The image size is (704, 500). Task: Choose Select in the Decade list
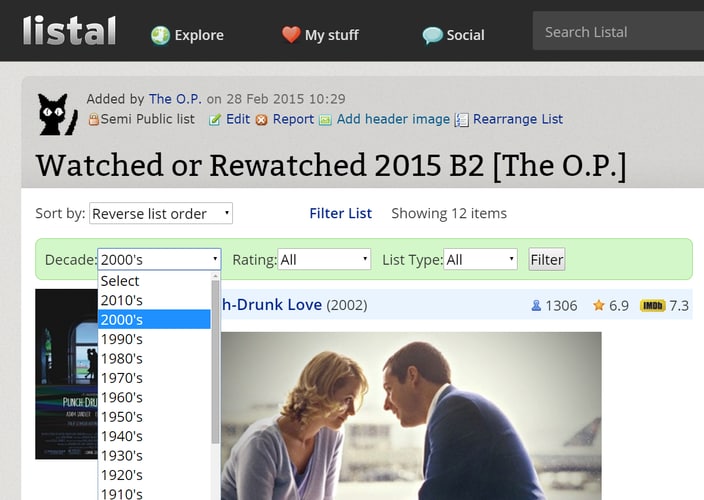click(x=154, y=281)
